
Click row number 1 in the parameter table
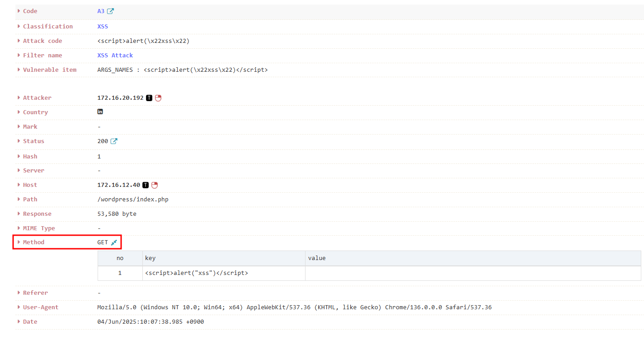(120, 273)
